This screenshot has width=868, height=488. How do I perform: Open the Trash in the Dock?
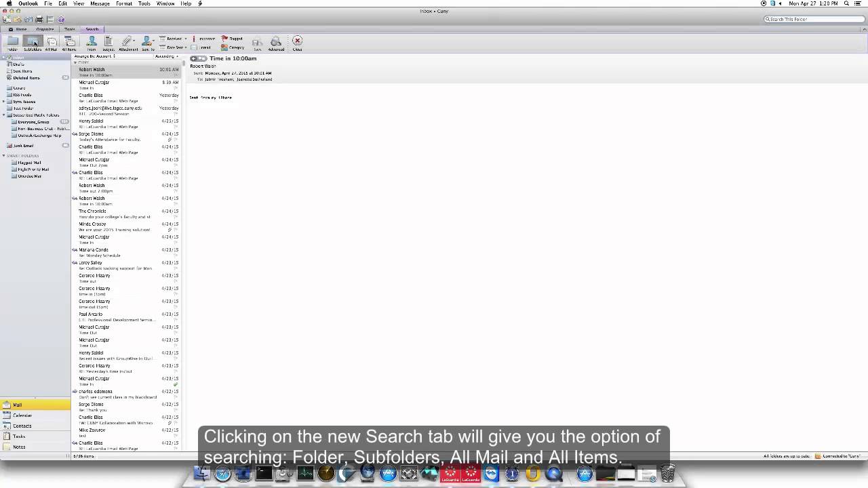pos(667,473)
